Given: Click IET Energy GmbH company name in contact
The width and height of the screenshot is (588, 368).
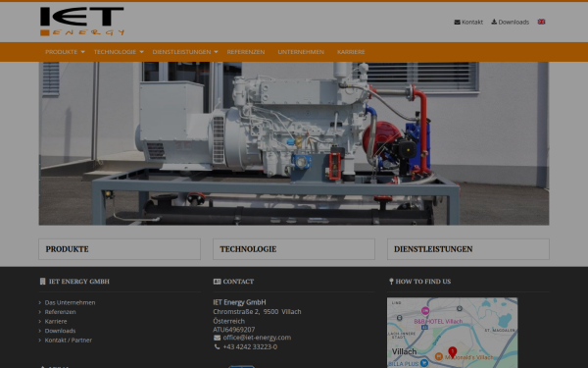Looking at the screenshot, I should tap(239, 302).
